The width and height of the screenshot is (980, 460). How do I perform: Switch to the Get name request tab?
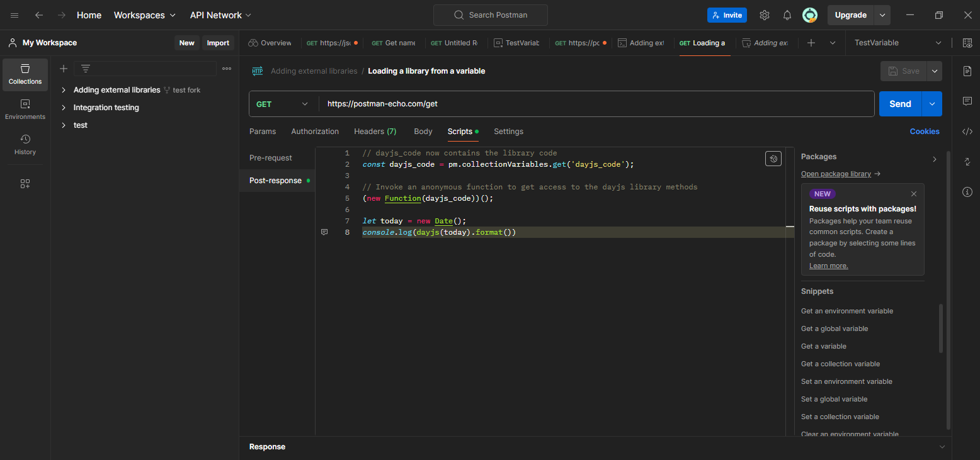[393, 43]
